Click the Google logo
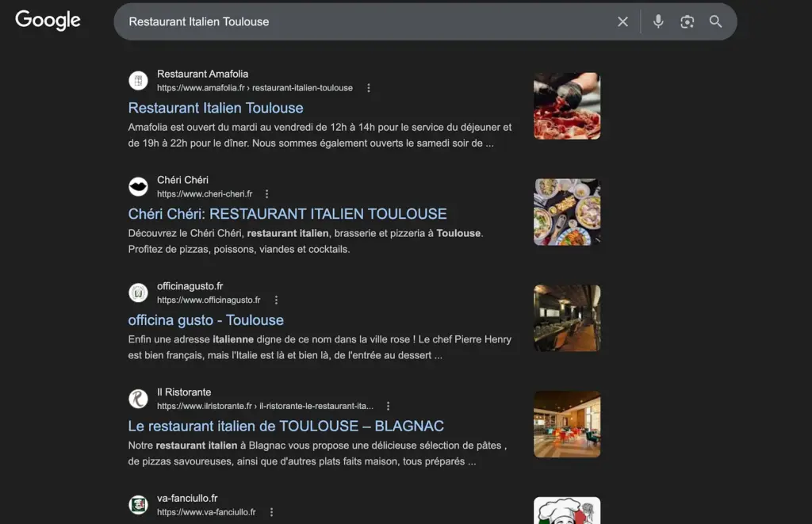The width and height of the screenshot is (812, 524). click(x=48, y=20)
